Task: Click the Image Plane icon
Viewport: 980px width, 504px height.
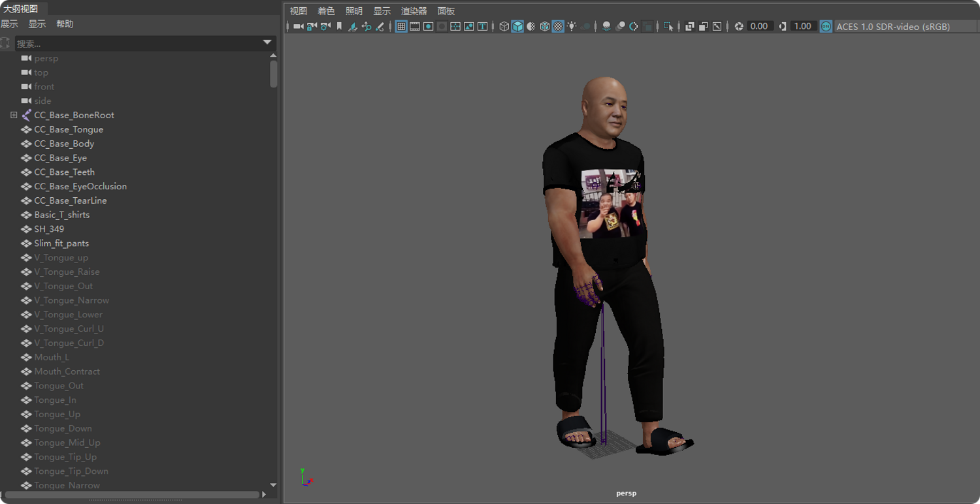Action: (353, 27)
